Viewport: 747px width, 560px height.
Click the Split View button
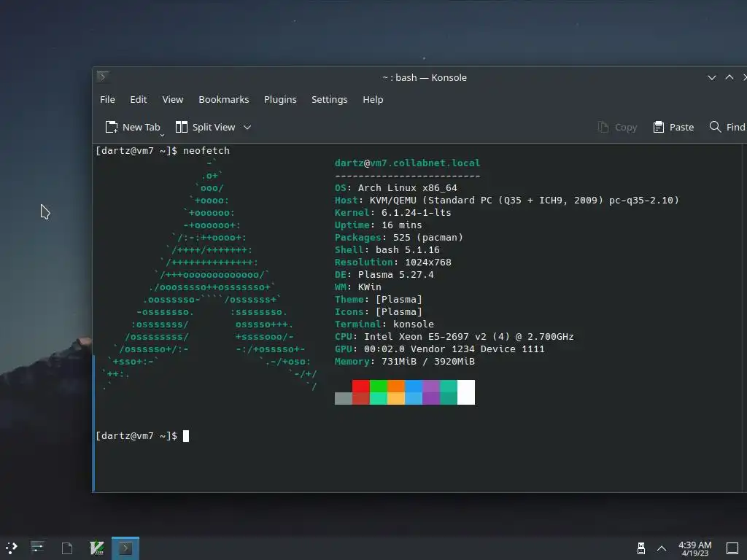tap(205, 127)
